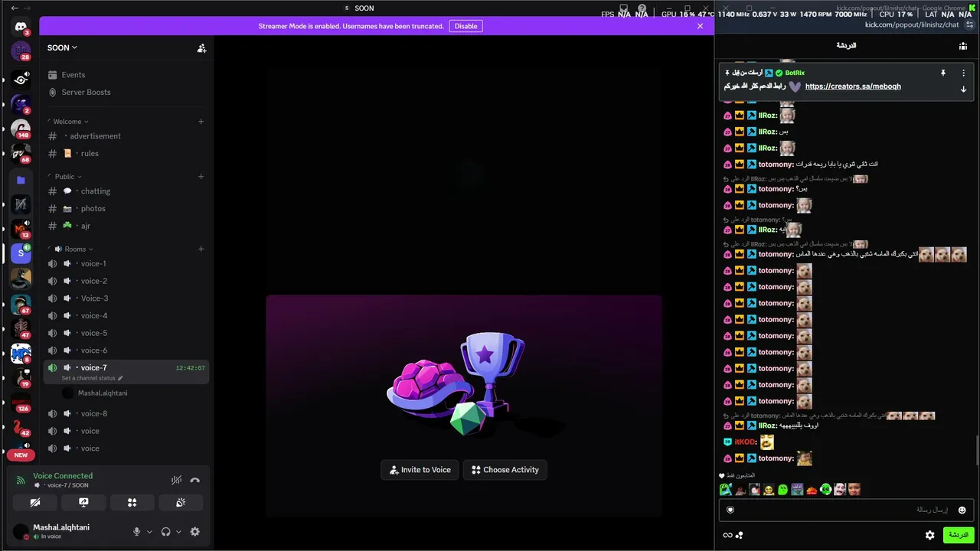The image size is (980, 551).
Task: Open server icon with 148 badge
Action: point(21,128)
